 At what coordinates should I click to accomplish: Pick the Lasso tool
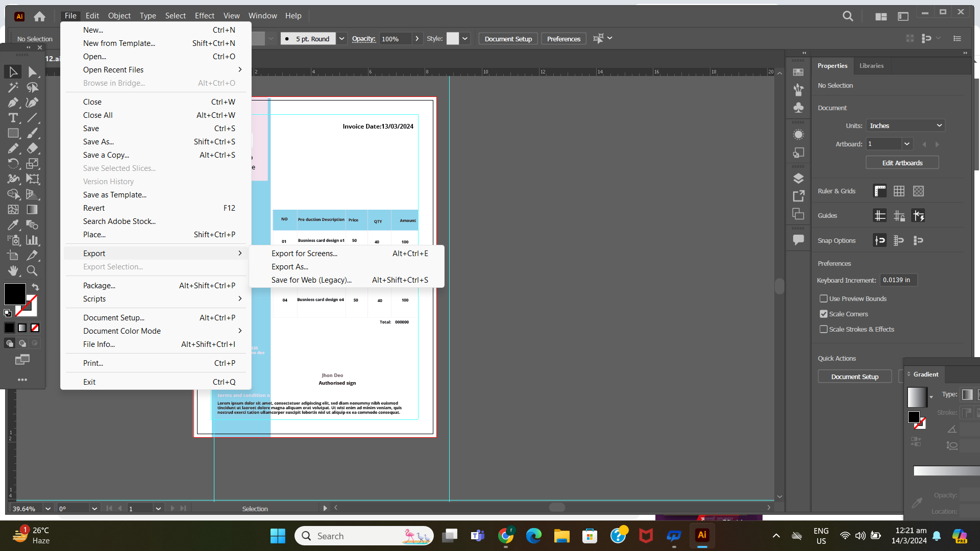[x=32, y=87]
